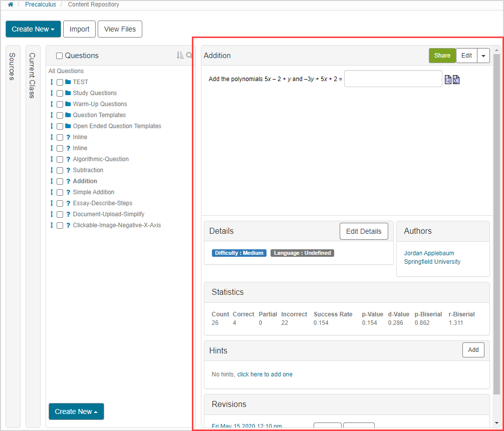
Task: Check the select-all Questions checkbox
Action: pyautogui.click(x=60, y=56)
